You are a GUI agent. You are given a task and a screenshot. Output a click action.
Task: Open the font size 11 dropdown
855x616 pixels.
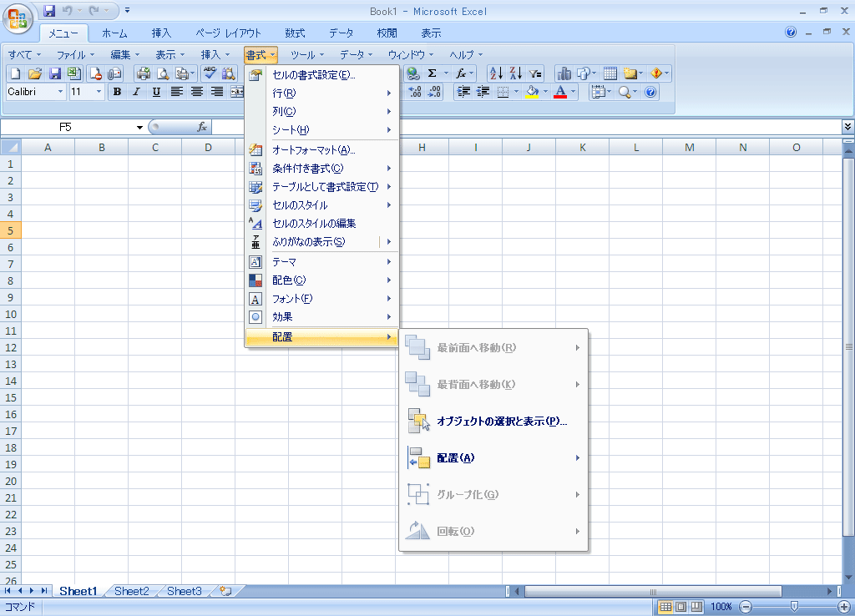click(99, 92)
